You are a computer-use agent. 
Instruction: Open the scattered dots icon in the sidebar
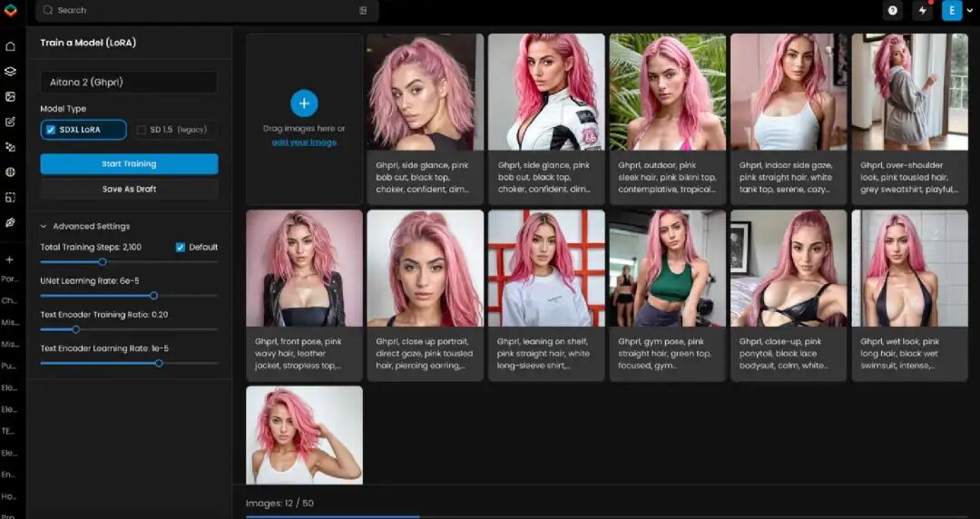[x=10, y=147]
